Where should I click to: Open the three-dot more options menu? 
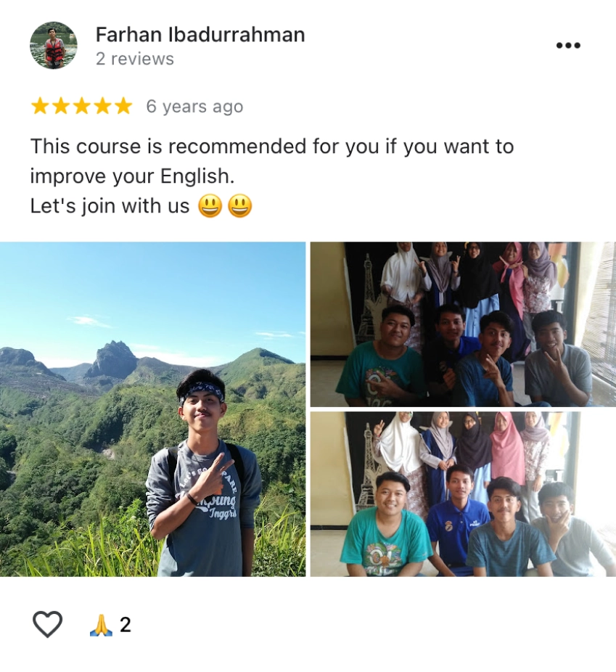(568, 46)
